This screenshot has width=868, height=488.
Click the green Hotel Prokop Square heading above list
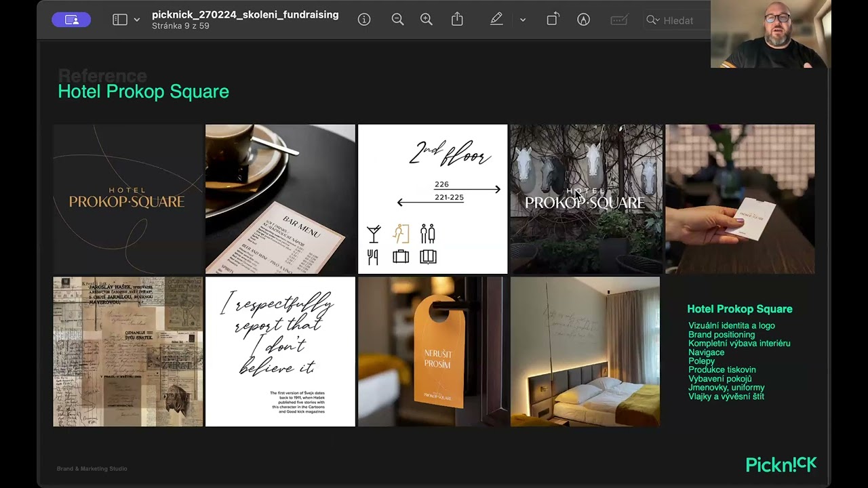click(x=740, y=309)
